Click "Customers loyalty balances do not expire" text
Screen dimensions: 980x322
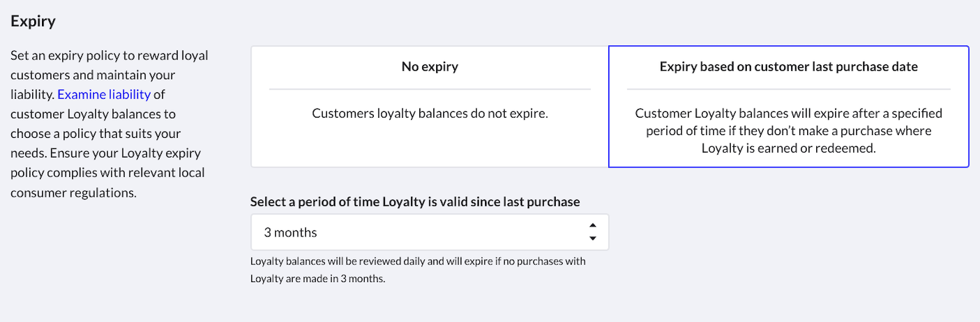click(429, 113)
